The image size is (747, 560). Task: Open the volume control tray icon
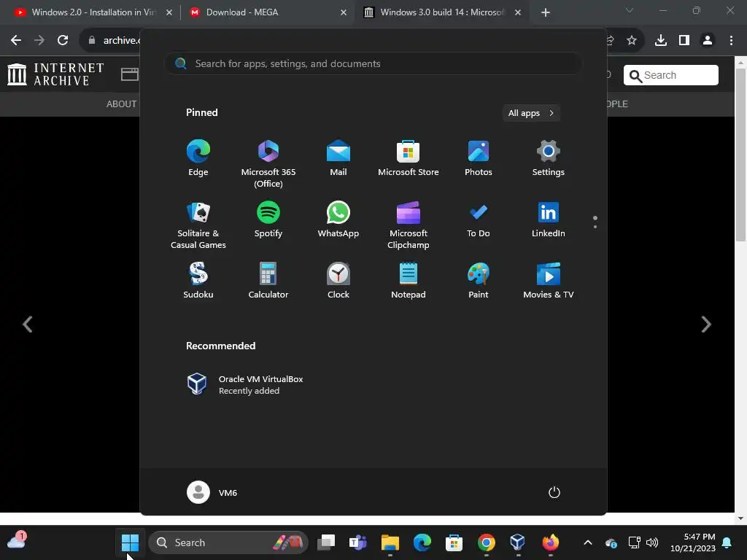click(x=652, y=542)
